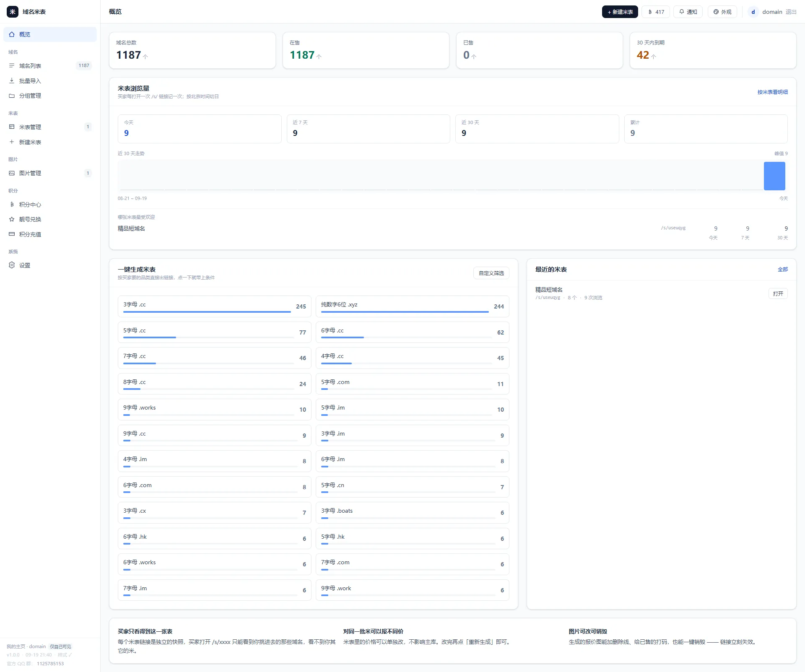Open 设置 from sidebar
The width and height of the screenshot is (805, 672).
click(x=50, y=265)
